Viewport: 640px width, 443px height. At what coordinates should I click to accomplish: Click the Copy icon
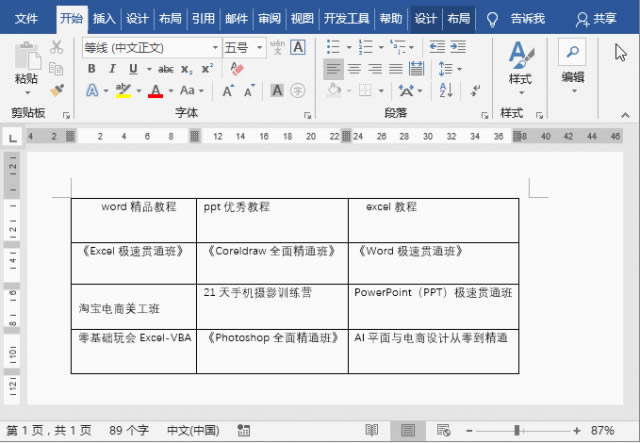click(x=56, y=69)
